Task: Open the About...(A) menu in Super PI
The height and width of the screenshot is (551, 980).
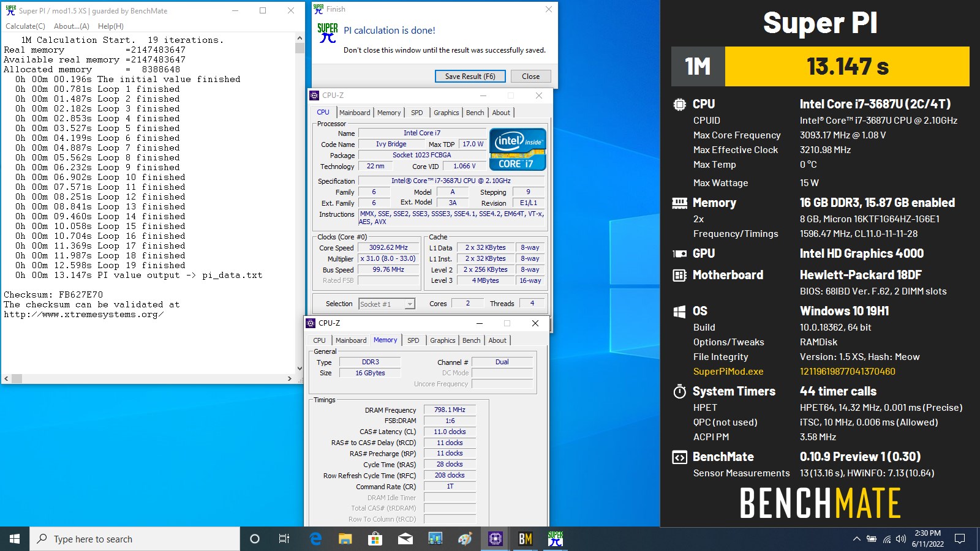Action: 72,26
